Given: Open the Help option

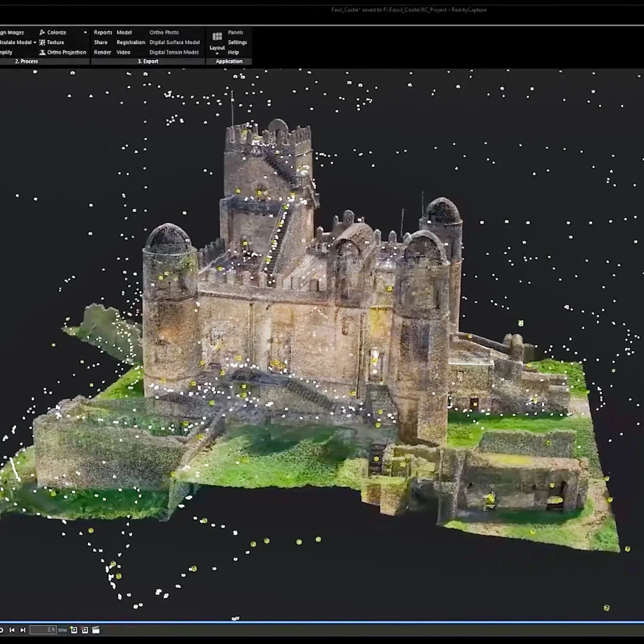Looking at the screenshot, I should [233, 52].
